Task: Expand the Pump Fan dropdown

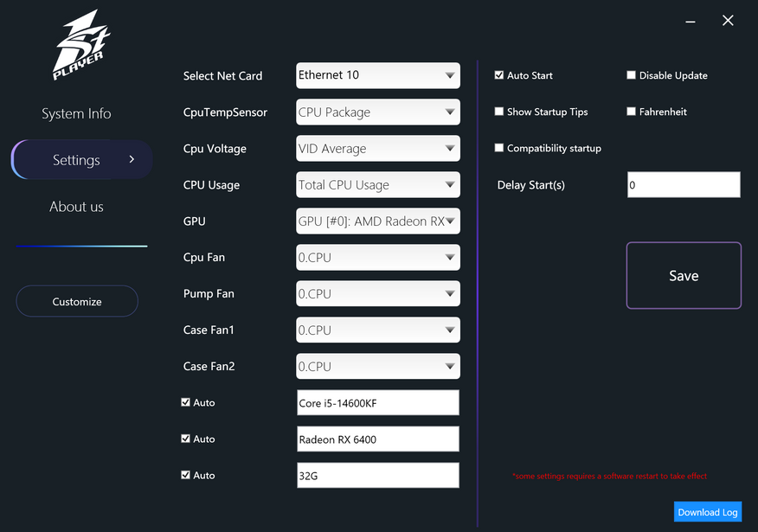Action: tap(377, 293)
